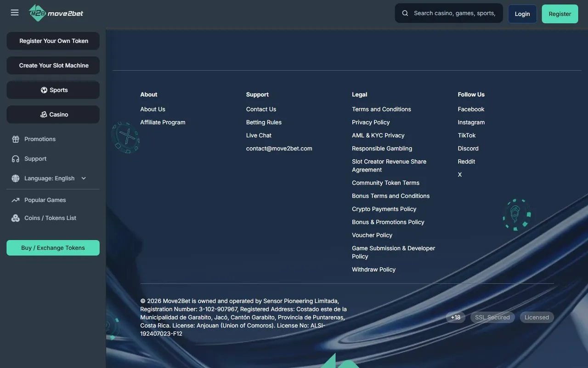Viewport: 588px width, 368px height.
Task: Click the Support footer column heading
Action: pyautogui.click(x=257, y=95)
